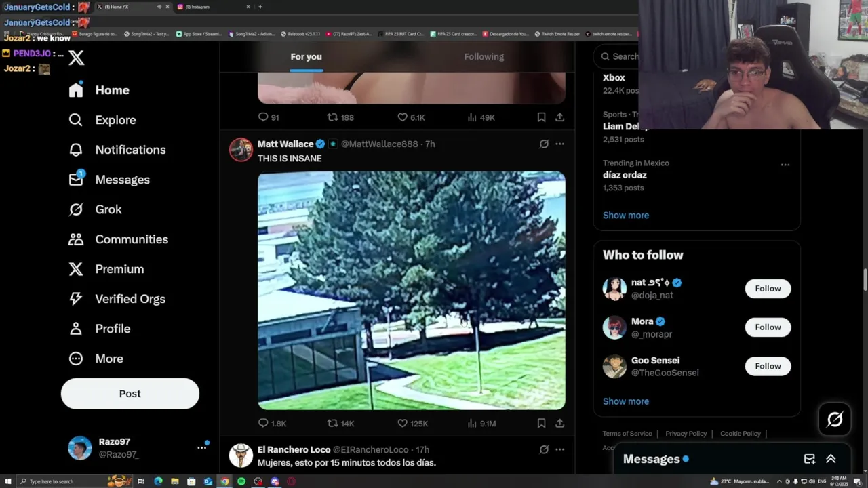Like the post with 125K likes
Screen dimensions: 868x488
tap(412, 423)
